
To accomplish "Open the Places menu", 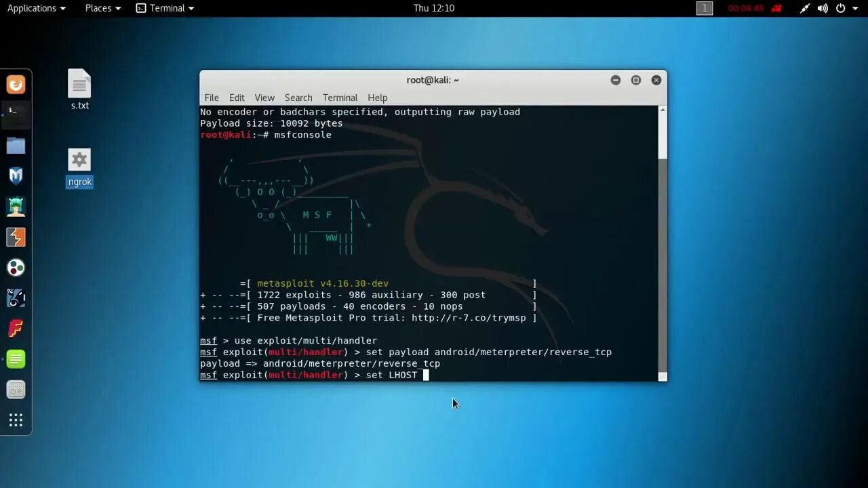I will (x=103, y=8).
